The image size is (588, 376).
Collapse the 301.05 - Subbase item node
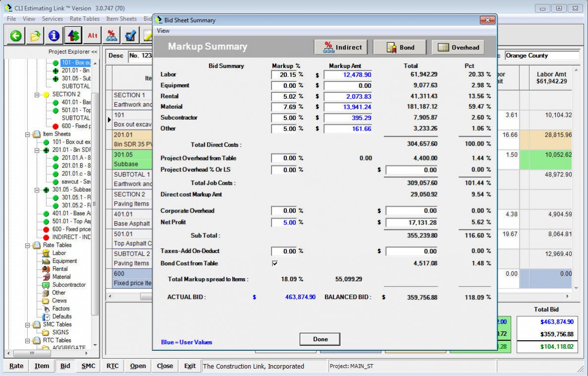(37, 190)
